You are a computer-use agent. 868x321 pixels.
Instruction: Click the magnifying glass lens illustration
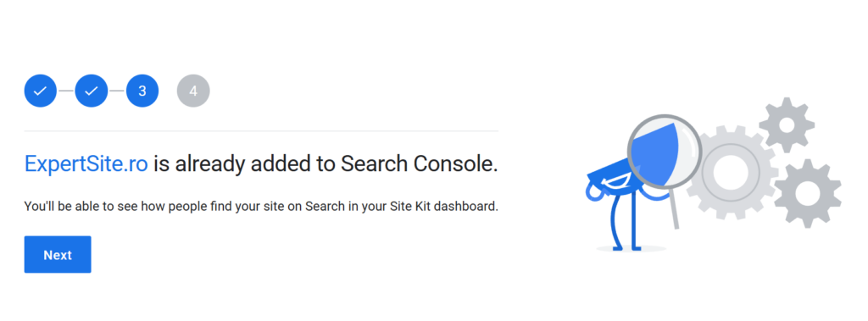pos(665,152)
